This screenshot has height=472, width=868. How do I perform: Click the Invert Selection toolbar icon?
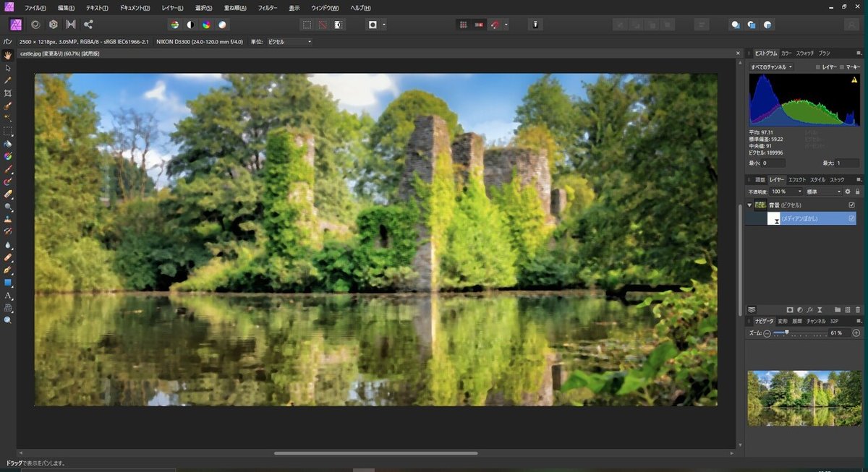(x=338, y=24)
